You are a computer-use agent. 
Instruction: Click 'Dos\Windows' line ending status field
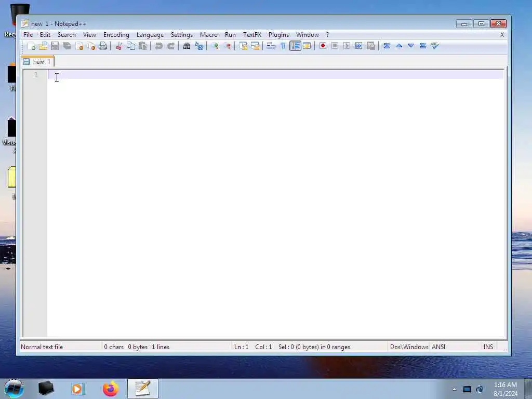[409, 347]
